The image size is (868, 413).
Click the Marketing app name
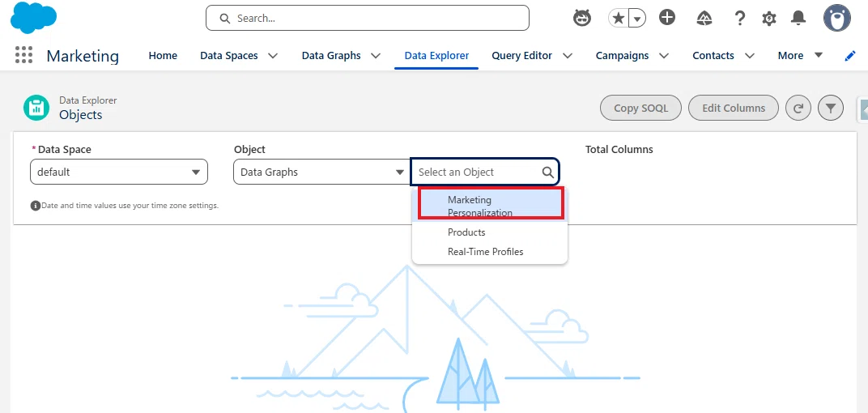pos(83,56)
